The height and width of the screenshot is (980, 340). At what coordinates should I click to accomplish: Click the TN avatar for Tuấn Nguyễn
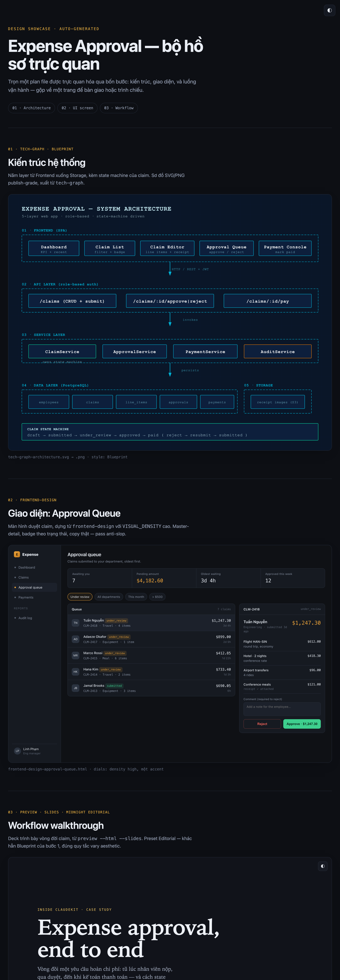(x=75, y=623)
